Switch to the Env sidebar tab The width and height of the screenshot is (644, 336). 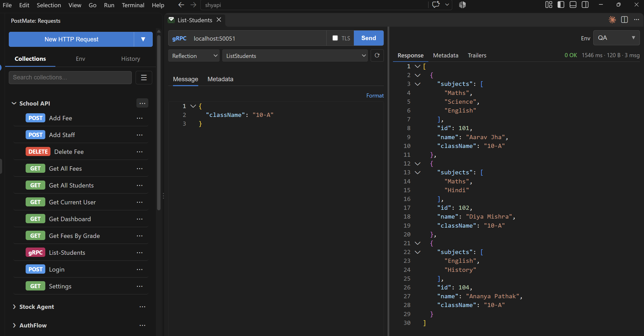pyautogui.click(x=80, y=59)
